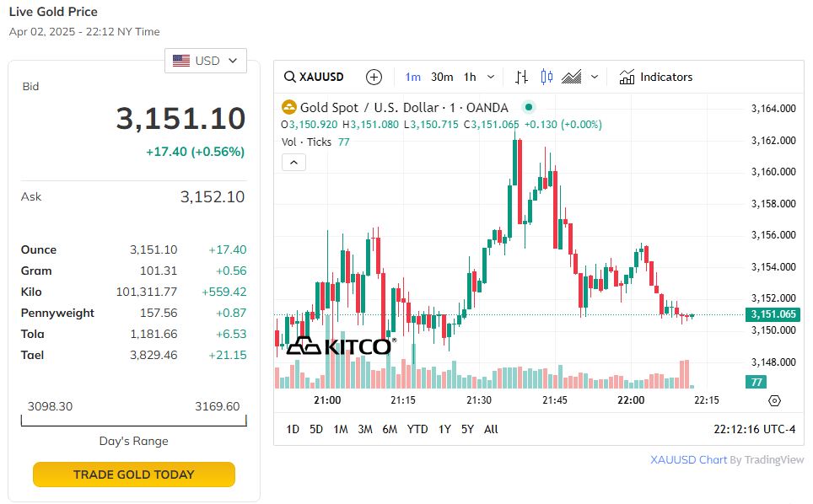Select the area chart style icon
The width and height of the screenshot is (813, 504).
[572, 77]
